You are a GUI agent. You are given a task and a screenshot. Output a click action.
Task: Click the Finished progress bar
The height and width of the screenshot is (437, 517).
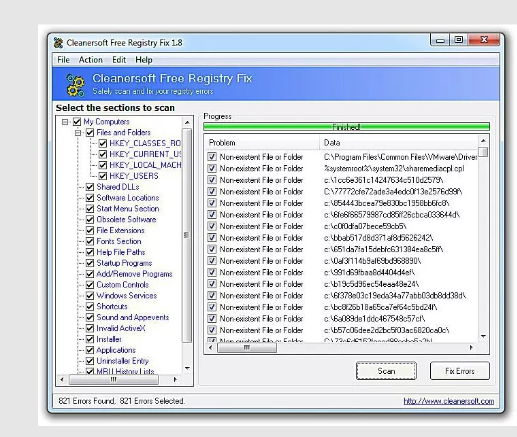click(x=346, y=127)
